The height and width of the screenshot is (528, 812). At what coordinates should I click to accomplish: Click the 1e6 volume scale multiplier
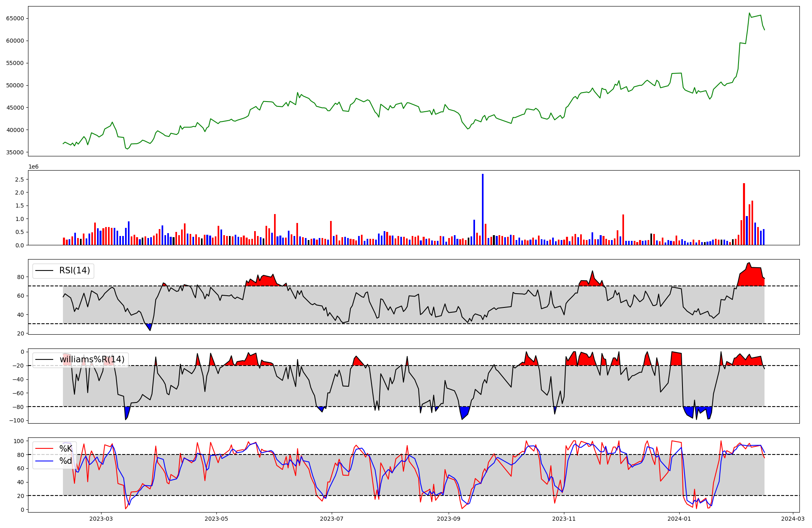[33, 167]
